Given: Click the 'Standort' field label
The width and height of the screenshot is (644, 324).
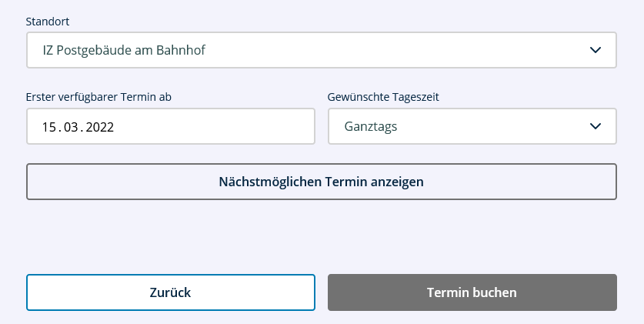Looking at the screenshot, I should pos(47,22).
